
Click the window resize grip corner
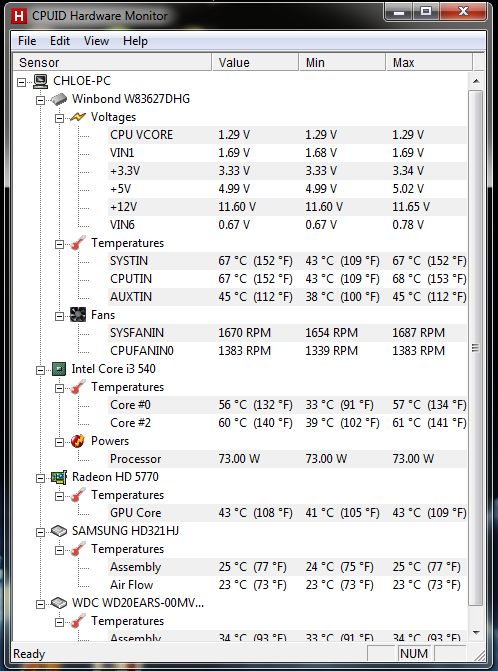(x=479, y=655)
